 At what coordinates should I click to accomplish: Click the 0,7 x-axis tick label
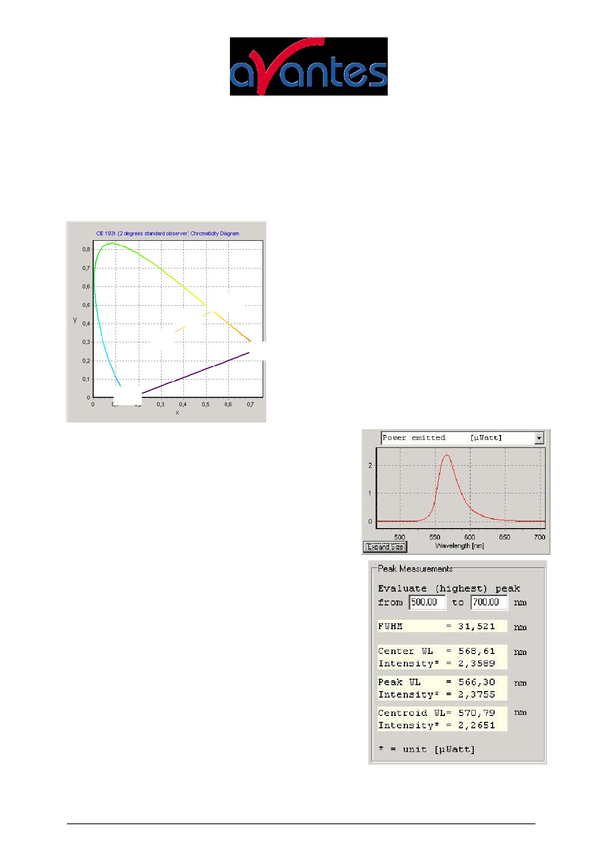(250, 405)
